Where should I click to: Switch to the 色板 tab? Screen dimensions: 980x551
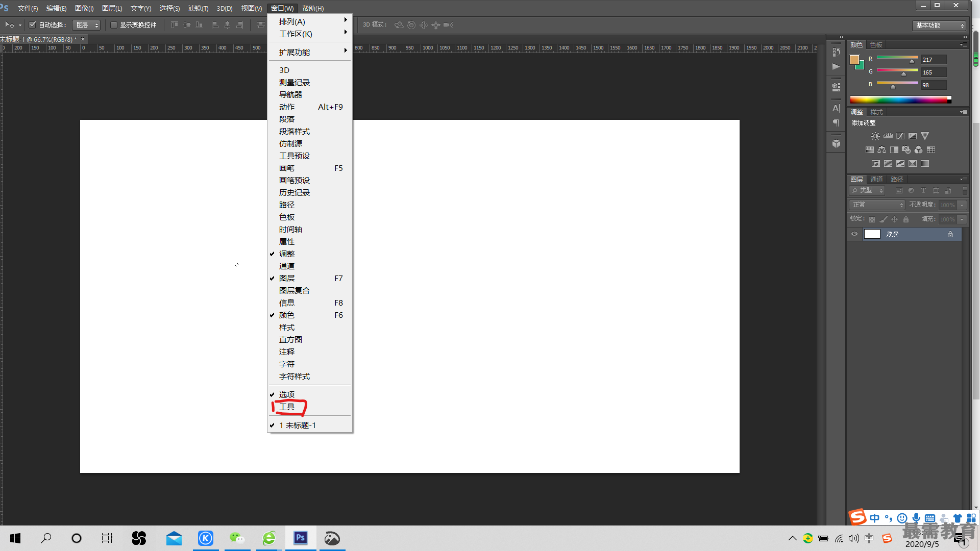coord(876,45)
